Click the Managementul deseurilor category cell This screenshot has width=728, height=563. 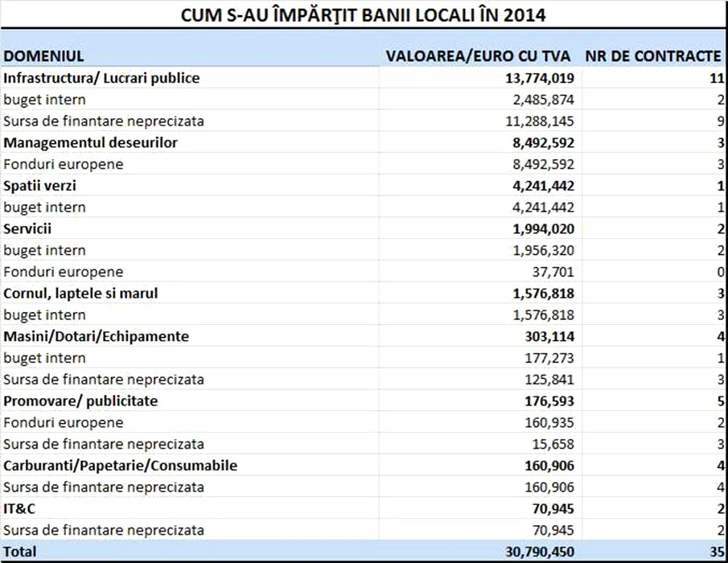(x=90, y=142)
